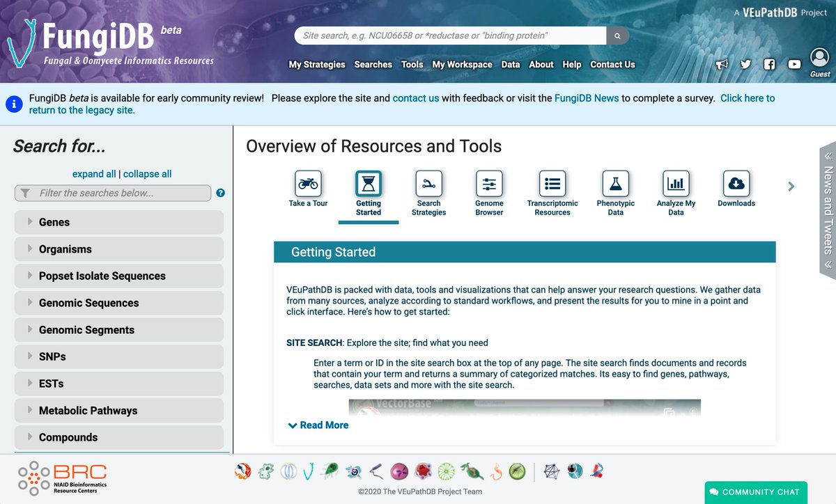The image size is (836, 504).
Task: Click the 'Getting Started' section header bar
Action: 525,252
